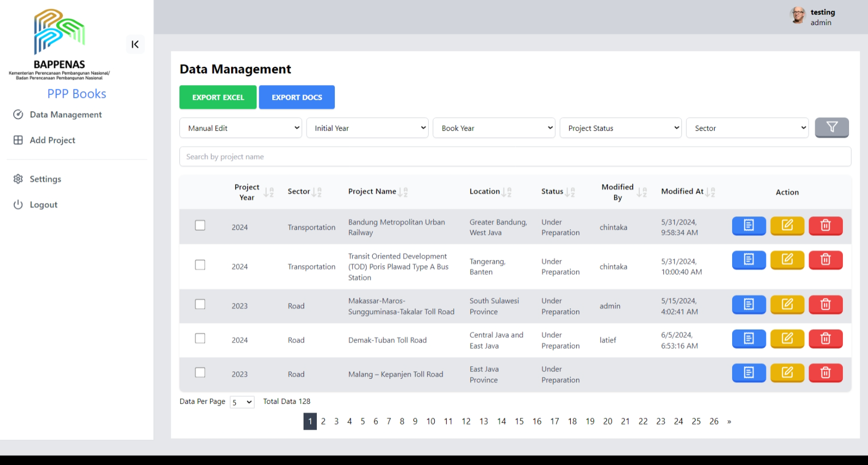
Task: Click the gray filter funnel button
Action: coord(832,128)
